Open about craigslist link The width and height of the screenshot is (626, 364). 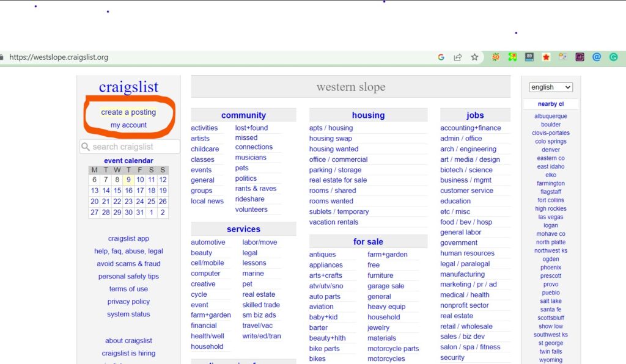pyautogui.click(x=128, y=340)
